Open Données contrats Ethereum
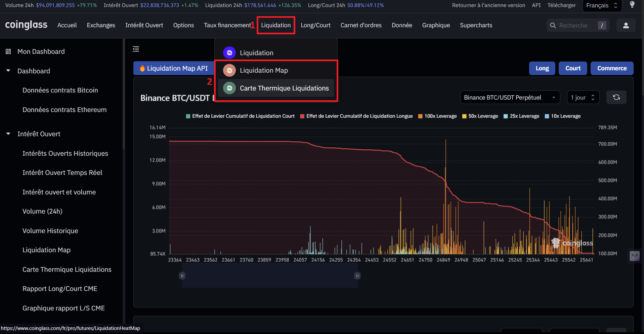 [x=65, y=110]
